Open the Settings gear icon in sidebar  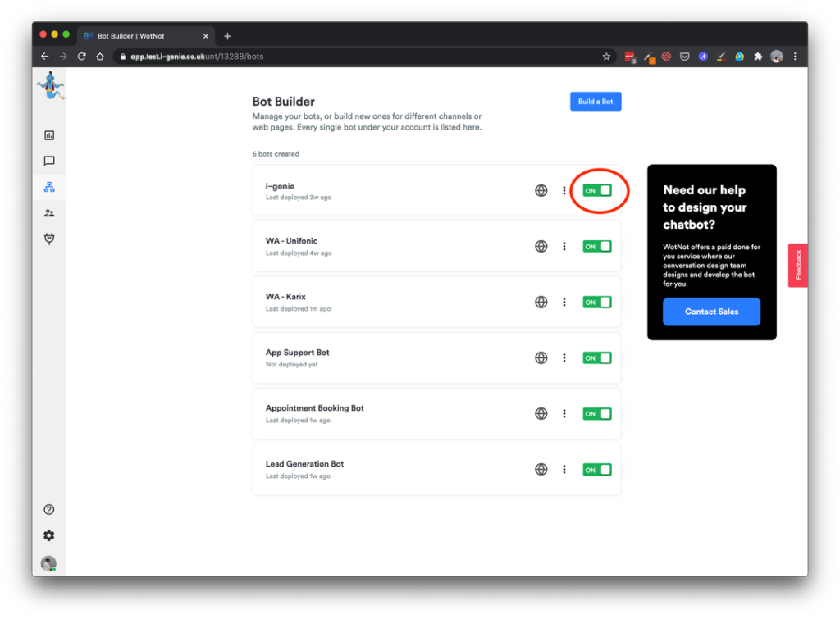[49, 535]
